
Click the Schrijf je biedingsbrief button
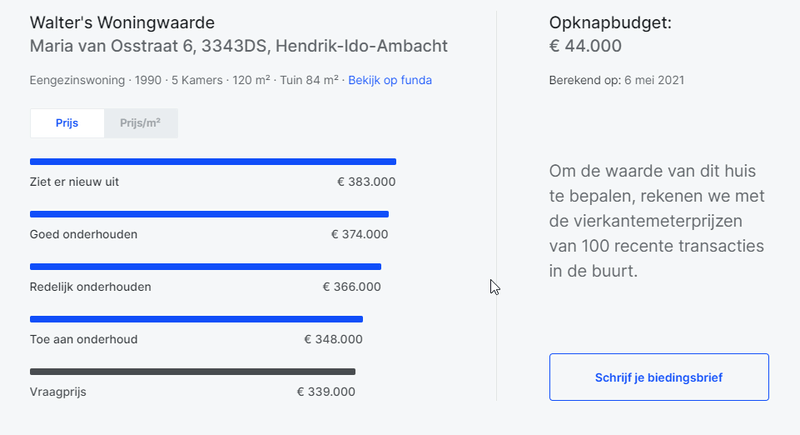(x=659, y=377)
